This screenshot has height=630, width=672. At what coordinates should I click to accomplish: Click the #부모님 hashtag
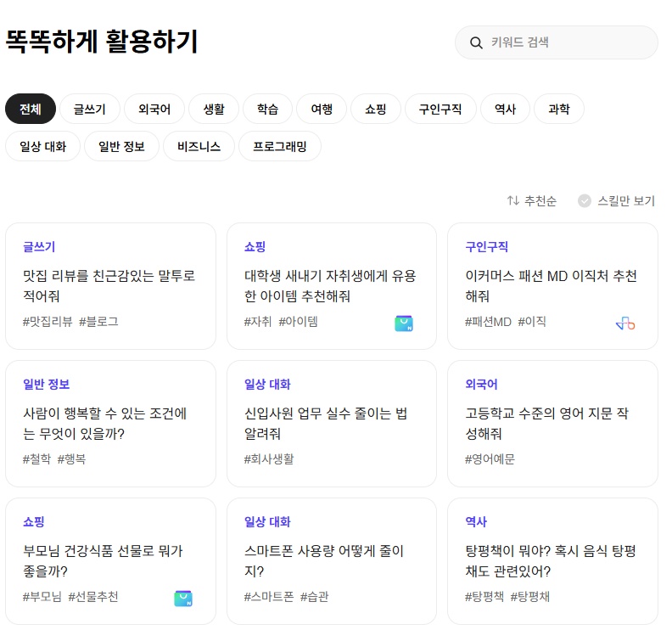coord(42,597)
